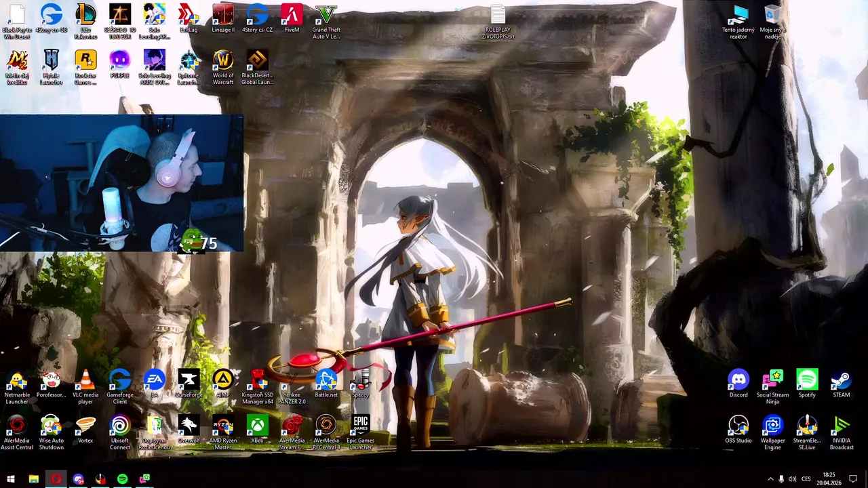
Task: Open the ROLEPLAY ZIVOTOPIS text file
Action: (x=498, y=21)
